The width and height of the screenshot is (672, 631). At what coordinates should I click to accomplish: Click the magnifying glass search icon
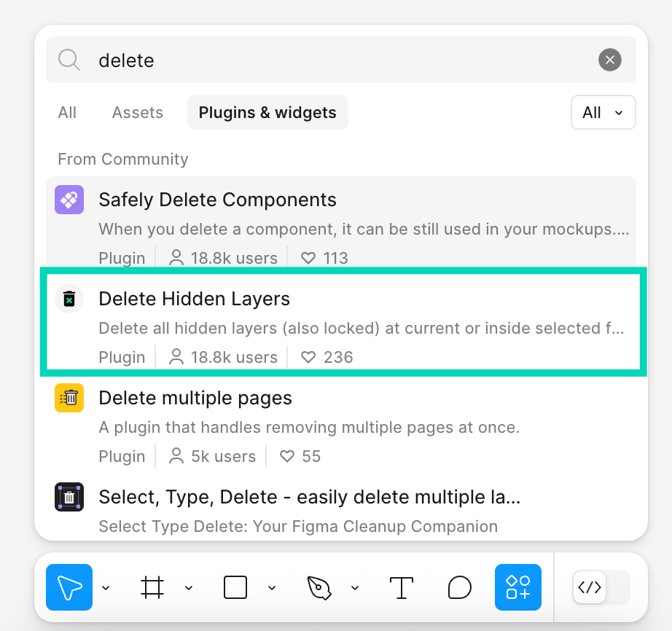(x=69, y=60)
